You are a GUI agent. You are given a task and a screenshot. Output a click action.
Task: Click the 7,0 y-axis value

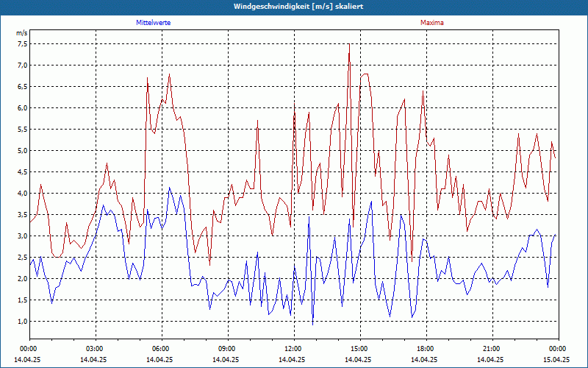(23, 66)
